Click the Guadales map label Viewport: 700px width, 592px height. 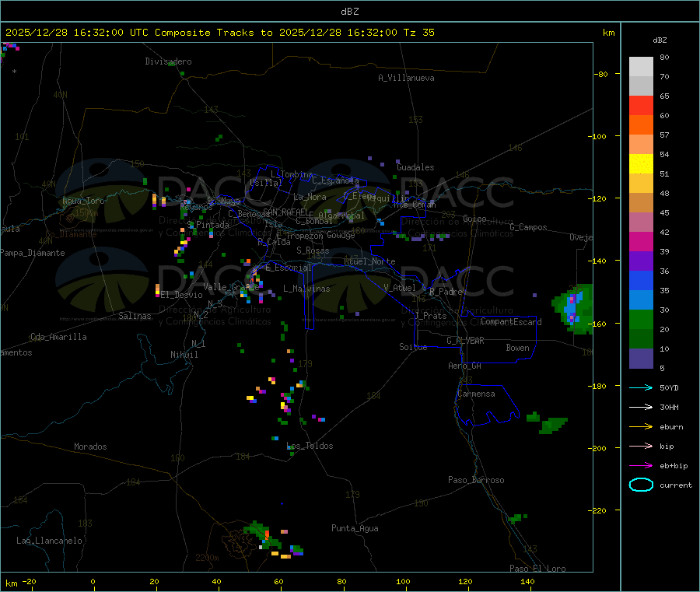415,167
